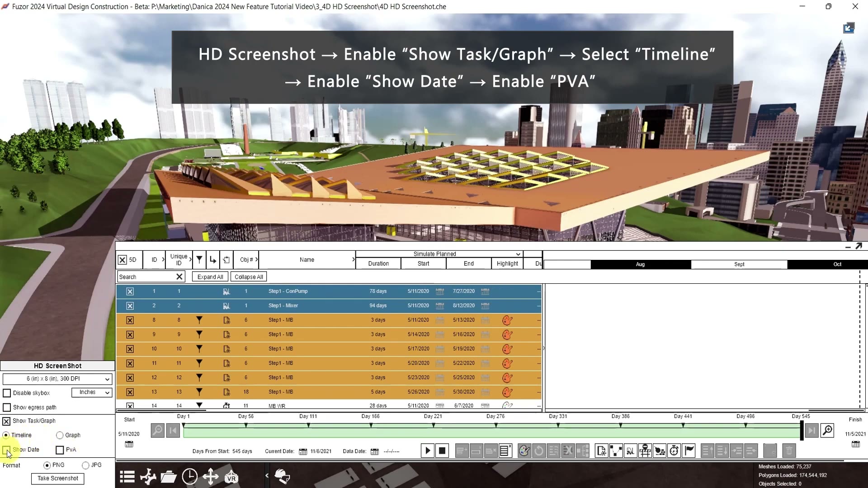Click the milestone flag icon
868x488 pixels.
tap(689, 450)
